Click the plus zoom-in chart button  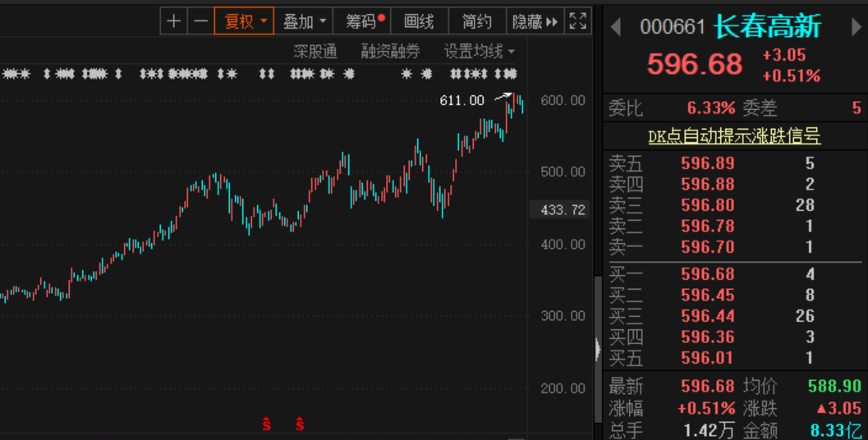click(x=173, y=21)
